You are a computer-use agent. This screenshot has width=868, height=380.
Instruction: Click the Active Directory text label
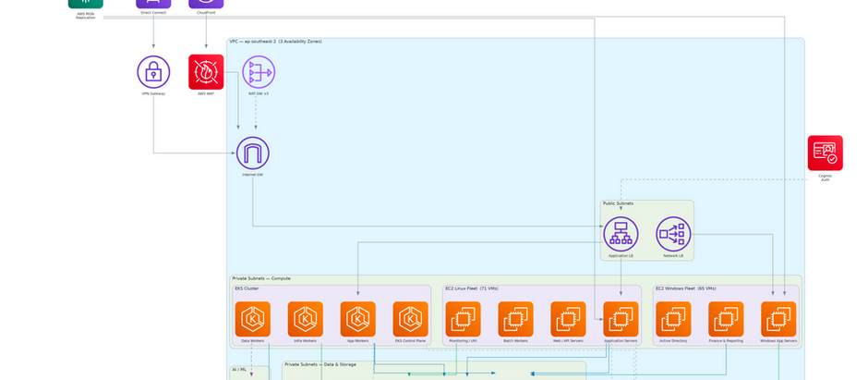674,340
